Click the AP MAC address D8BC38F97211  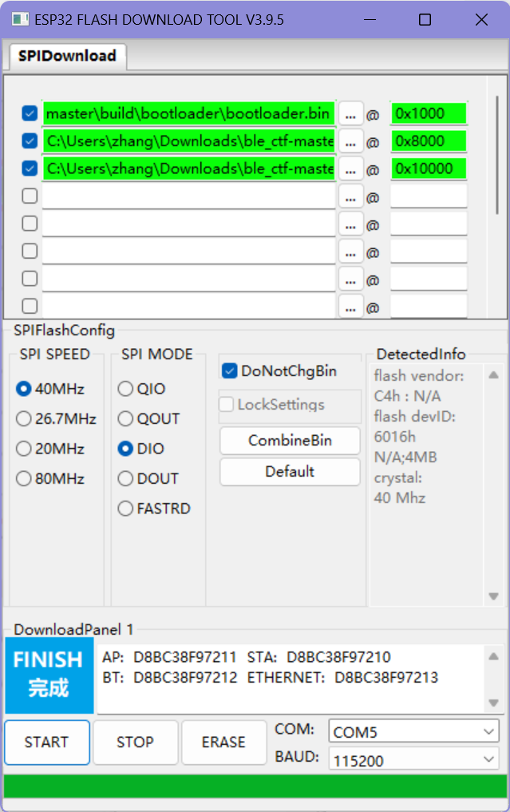(x=185, y=657)
